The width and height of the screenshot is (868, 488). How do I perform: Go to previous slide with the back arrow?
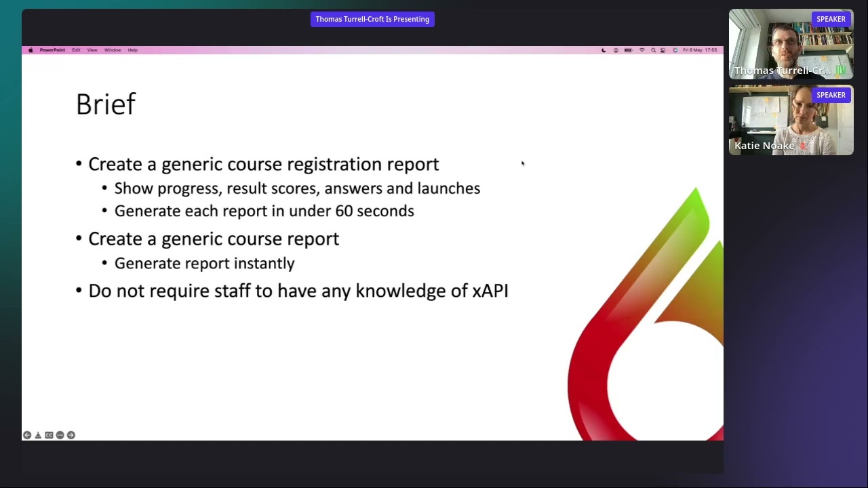pyautogui.click(x=27, y=435)
